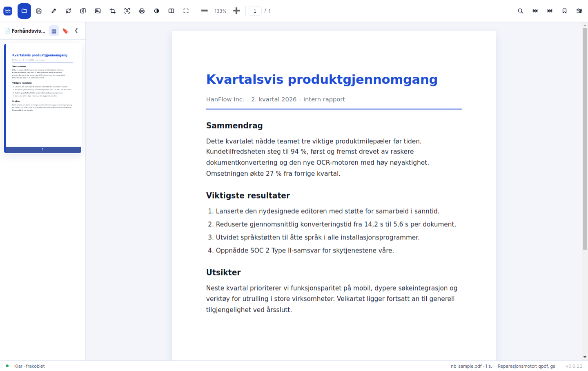Screen dimensions: 588x371
Task: Switch to thumbnail grid view in sidebar
Action: pyautogui.click(x=54, y=31)
